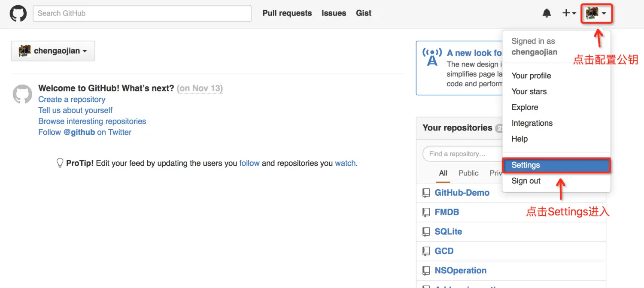Click the Find a repository search field
Screen dimensions: 644x288
pyautogui.click(x=463, y=154)
